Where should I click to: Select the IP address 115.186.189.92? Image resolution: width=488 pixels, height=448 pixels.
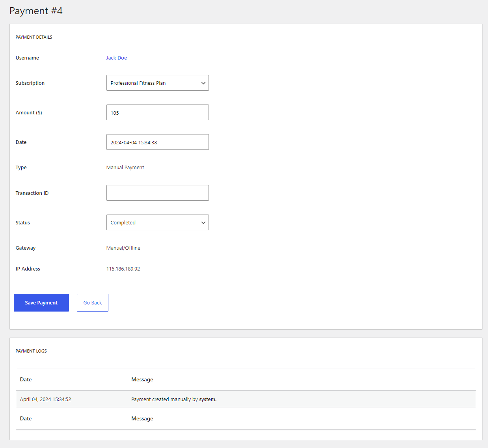(123, 269)
